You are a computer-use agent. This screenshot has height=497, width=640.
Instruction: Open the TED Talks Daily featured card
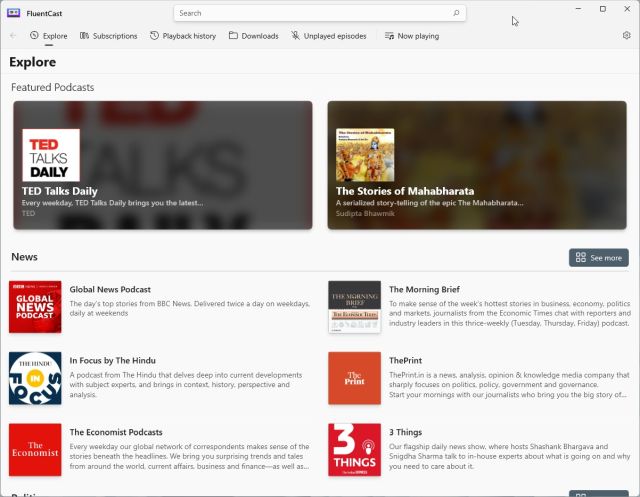[x=163, y=165]
